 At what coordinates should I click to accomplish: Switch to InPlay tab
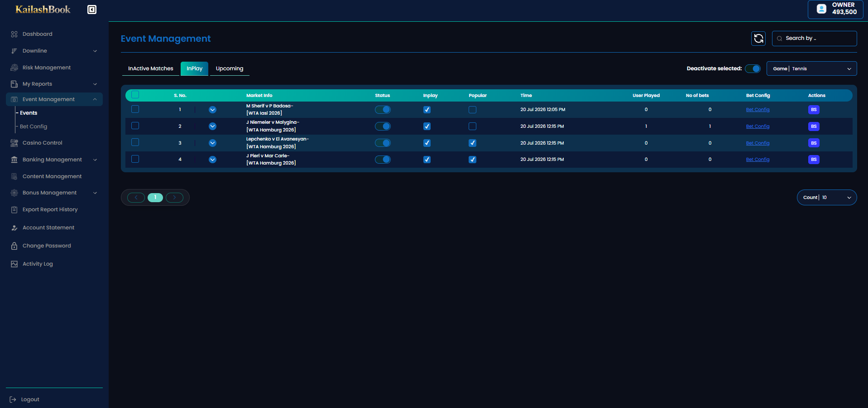click(195, 68)
